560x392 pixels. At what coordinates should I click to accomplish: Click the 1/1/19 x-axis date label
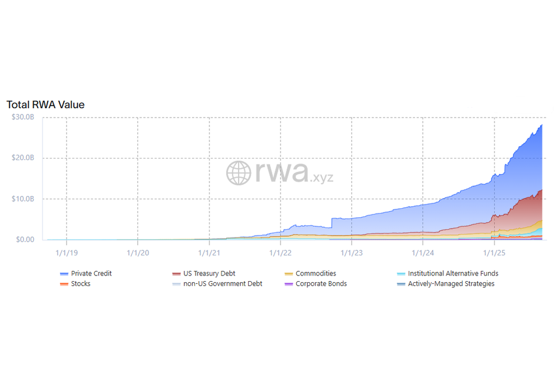67,253
